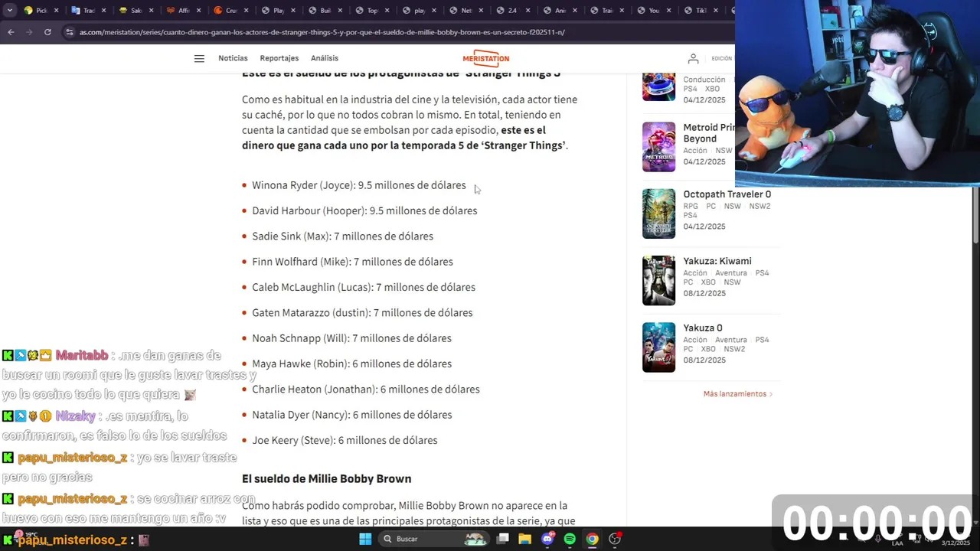Click 'Sadie Sink (Max): 7 millones' line
The width and height of the screenshot is (980, 551).
coord(342,236)
